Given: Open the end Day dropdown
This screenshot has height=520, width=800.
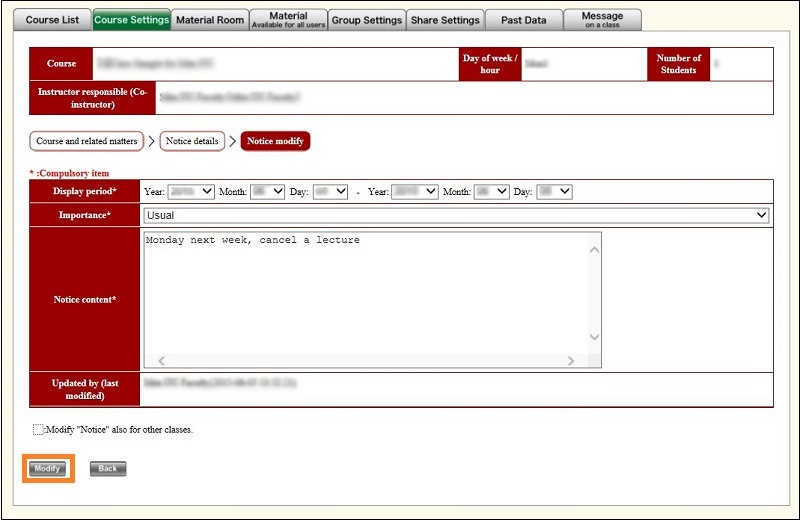Looking at the screenshot, I should pyautogui.click(x=554, y=191).
